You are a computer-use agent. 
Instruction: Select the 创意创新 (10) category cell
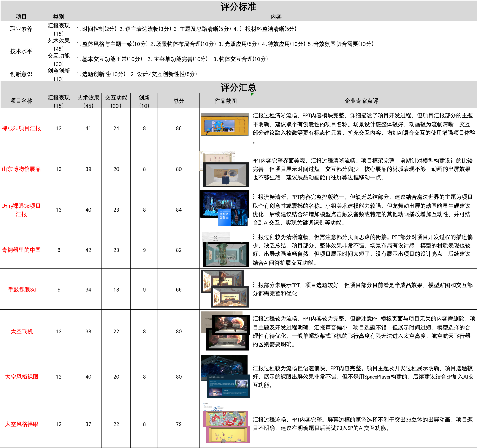(x=58, y=74)
